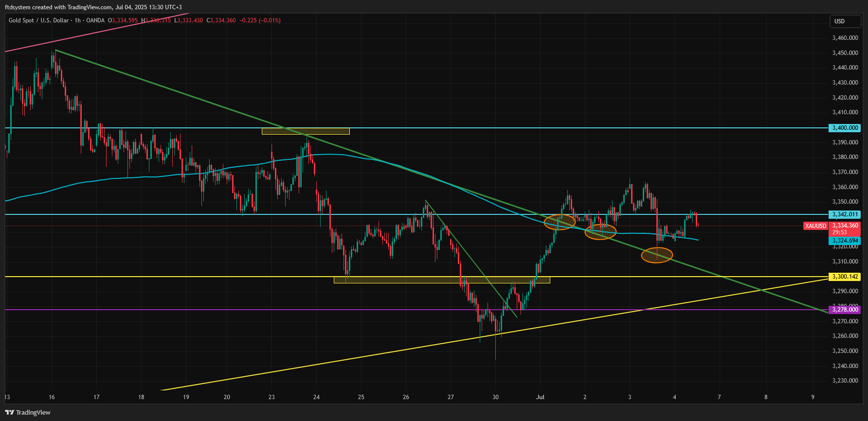Click the open value O3,334.595
Image resolution: width=868 pixels, height=421 pixels.
[123, 20]
